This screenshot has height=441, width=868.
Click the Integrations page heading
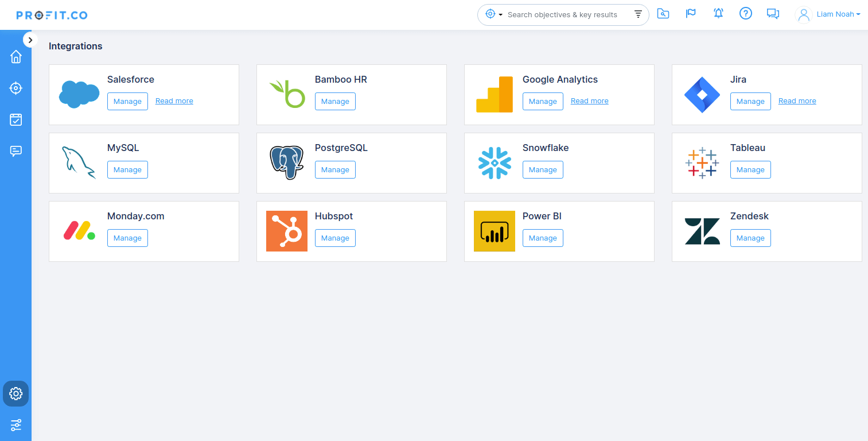76,47
